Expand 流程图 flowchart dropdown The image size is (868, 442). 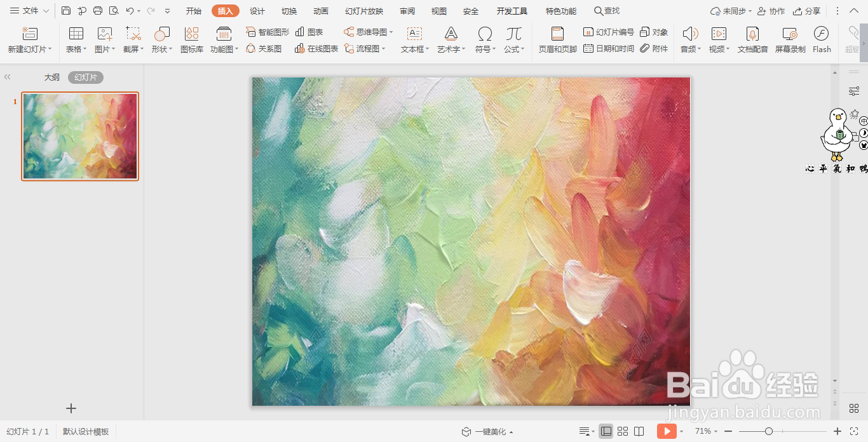384,48
